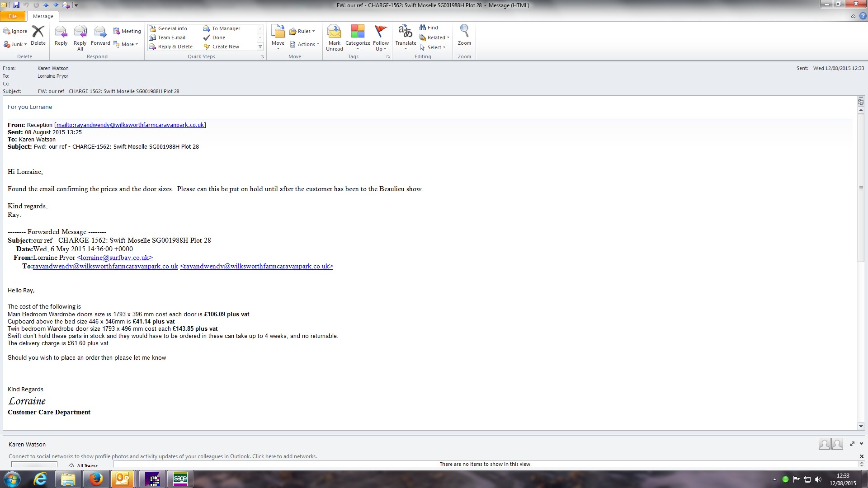
Task: Open the File tab
Action: [13, 16]
